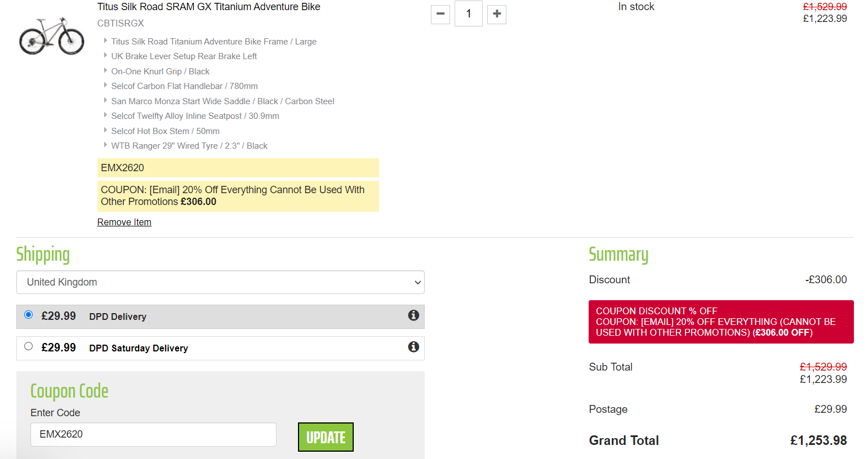This screenshot has height=459, width=868.
Task: Click the Titus bike thumbnail image
Action: point(51,36)
